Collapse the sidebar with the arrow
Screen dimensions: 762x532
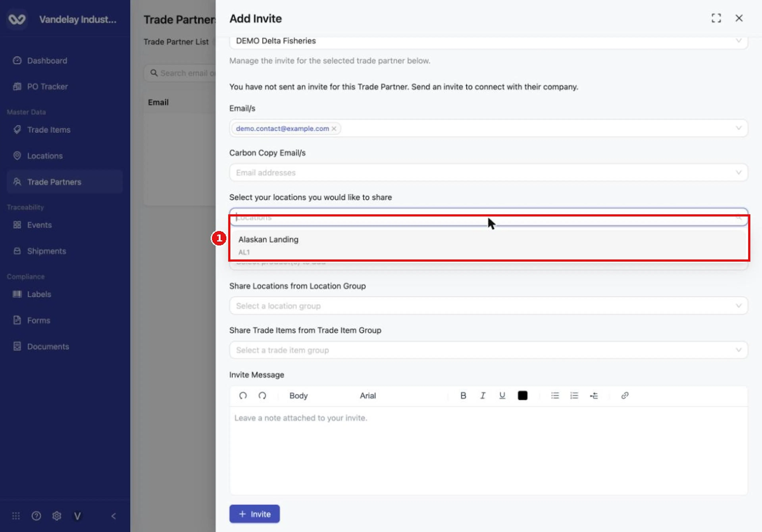[114, 516]
